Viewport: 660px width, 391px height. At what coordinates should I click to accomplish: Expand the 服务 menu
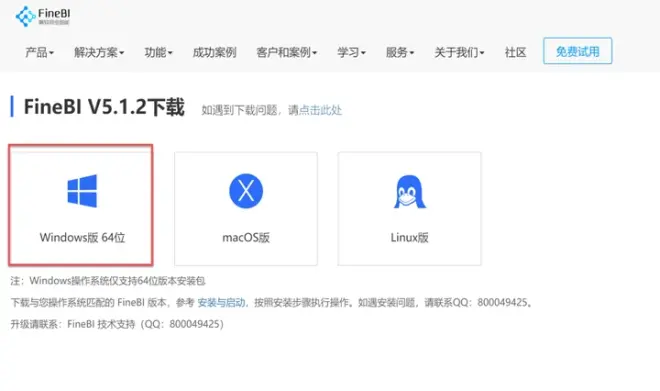click(400, 52)
